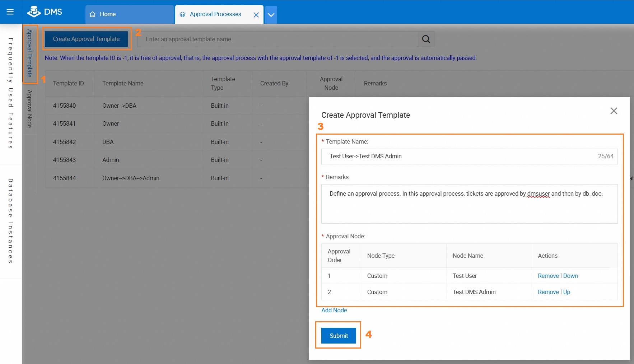634x364 pixels.
Task: Open the Approval Node side tab
Action: coord(30,109)
